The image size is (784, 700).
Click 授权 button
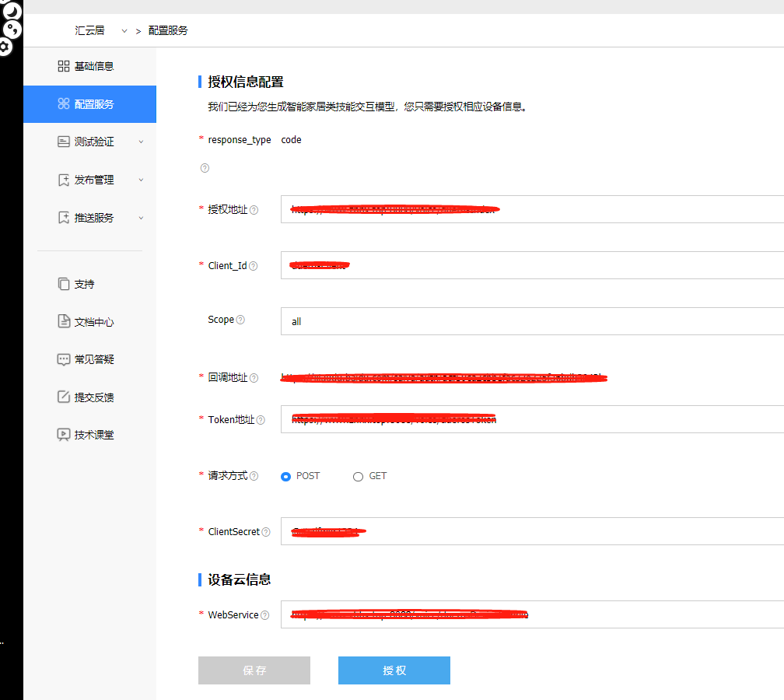394,670
